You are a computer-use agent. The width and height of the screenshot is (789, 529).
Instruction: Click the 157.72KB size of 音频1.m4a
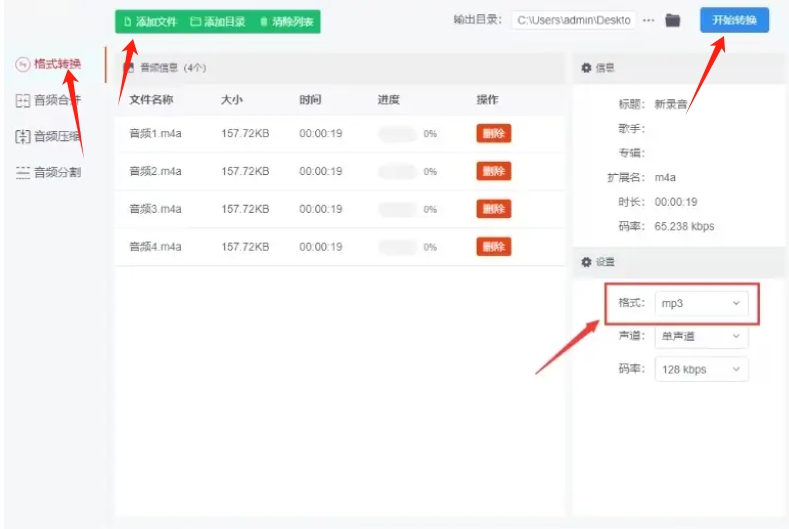click(245, 133)
